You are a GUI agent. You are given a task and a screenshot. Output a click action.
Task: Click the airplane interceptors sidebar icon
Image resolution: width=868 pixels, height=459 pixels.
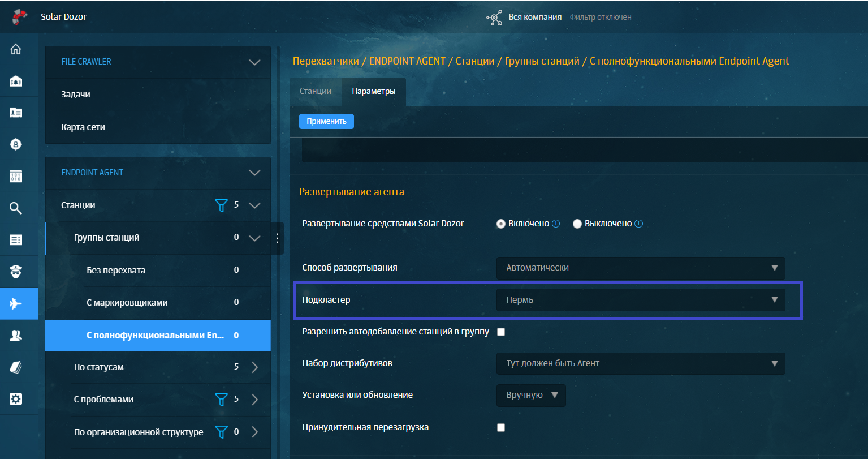[x=16, y=304]
